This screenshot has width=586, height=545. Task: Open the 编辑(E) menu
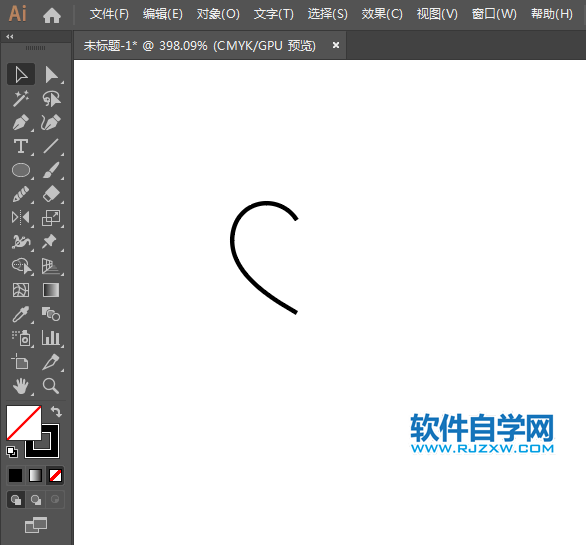163,14
